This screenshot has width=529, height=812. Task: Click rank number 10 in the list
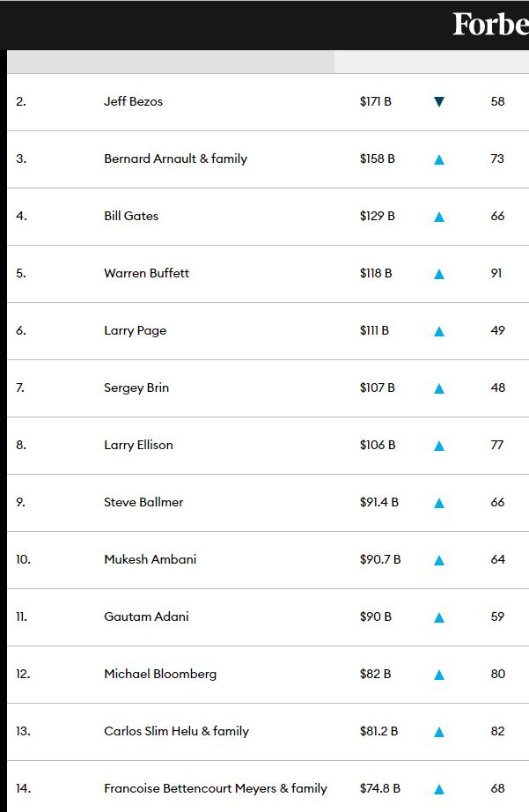coord(23,559)
